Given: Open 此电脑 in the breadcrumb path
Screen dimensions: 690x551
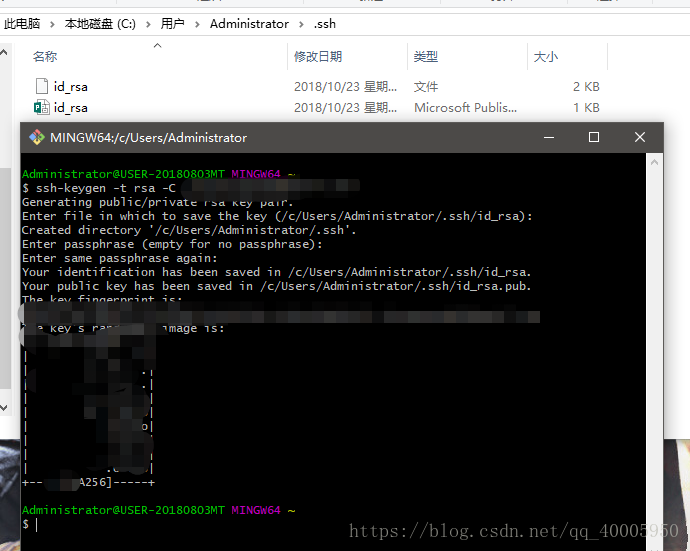Looking at the screenshot, I should (22, 24).
